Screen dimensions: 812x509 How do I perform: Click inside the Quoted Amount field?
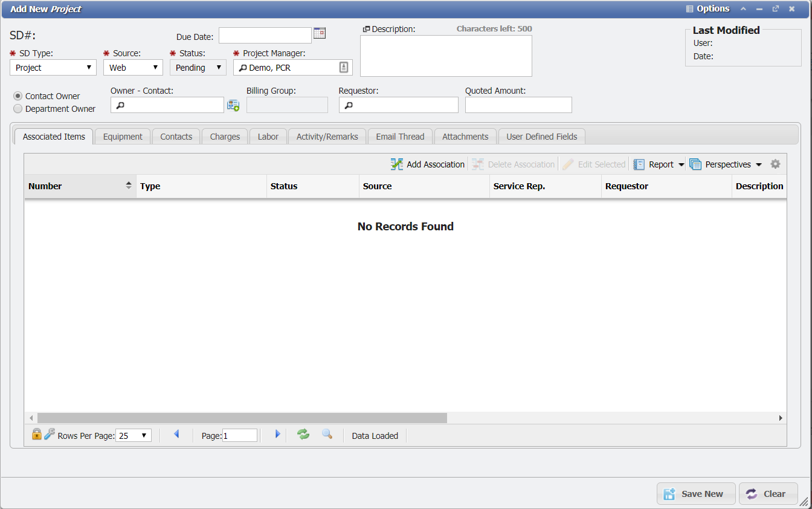(x=518, y=105)
